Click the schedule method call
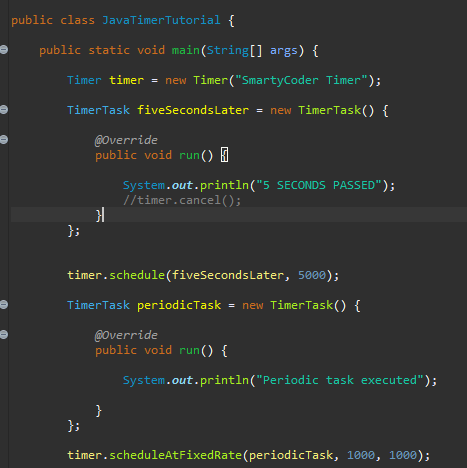The height and width of the screenshot is (468, 467). pyautogui.click(x=137, y=275)
